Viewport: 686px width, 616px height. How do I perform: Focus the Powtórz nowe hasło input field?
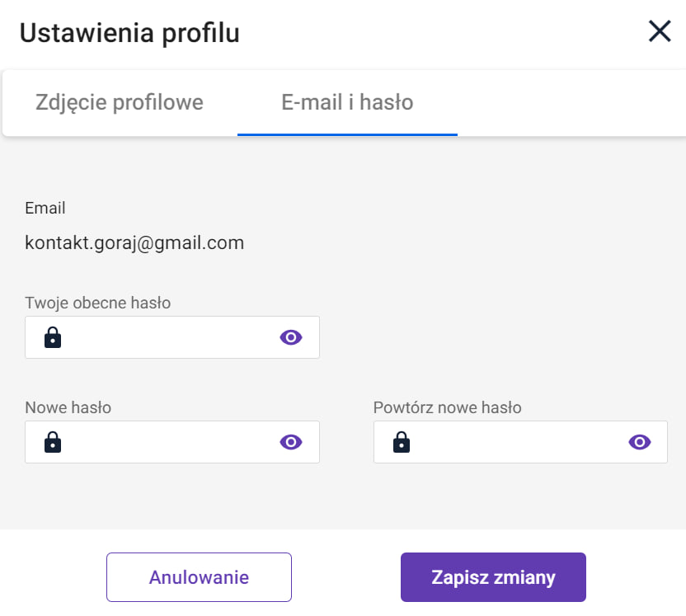[x=520, y=442]
